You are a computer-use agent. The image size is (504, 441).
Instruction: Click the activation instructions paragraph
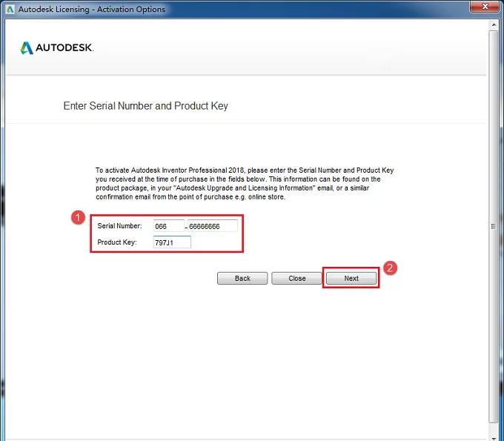[245, 184]
